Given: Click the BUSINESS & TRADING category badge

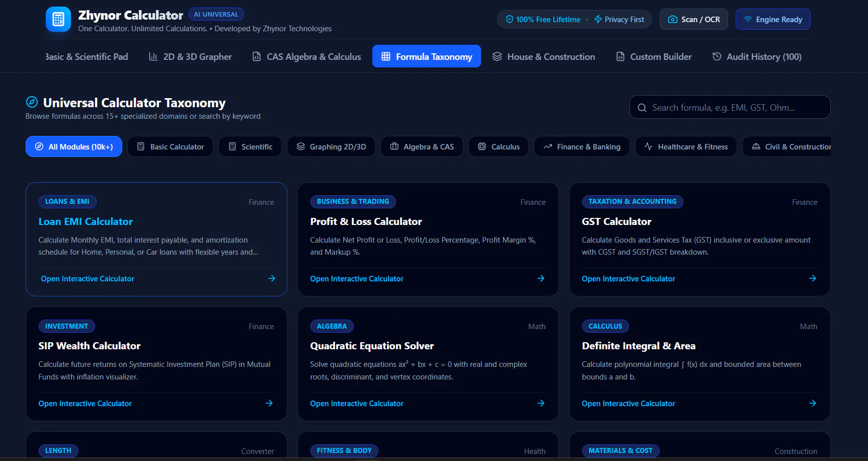Looking at the screenshot, I should (353, 201).
